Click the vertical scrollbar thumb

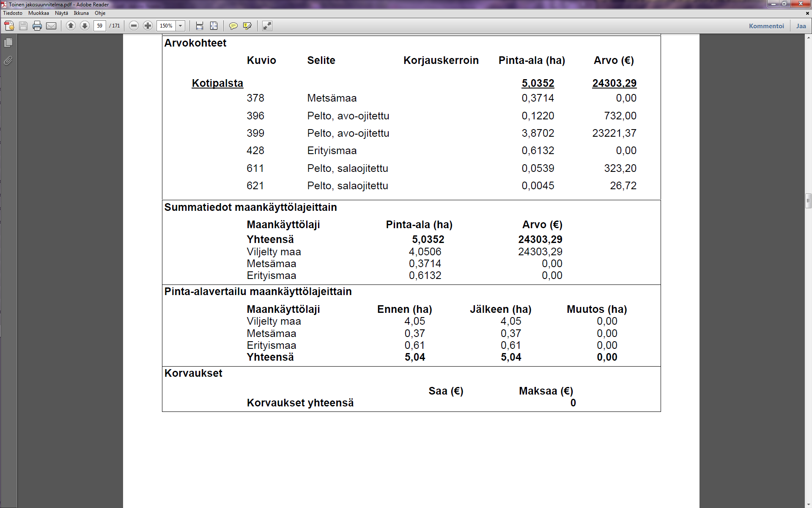coord(808,201)
